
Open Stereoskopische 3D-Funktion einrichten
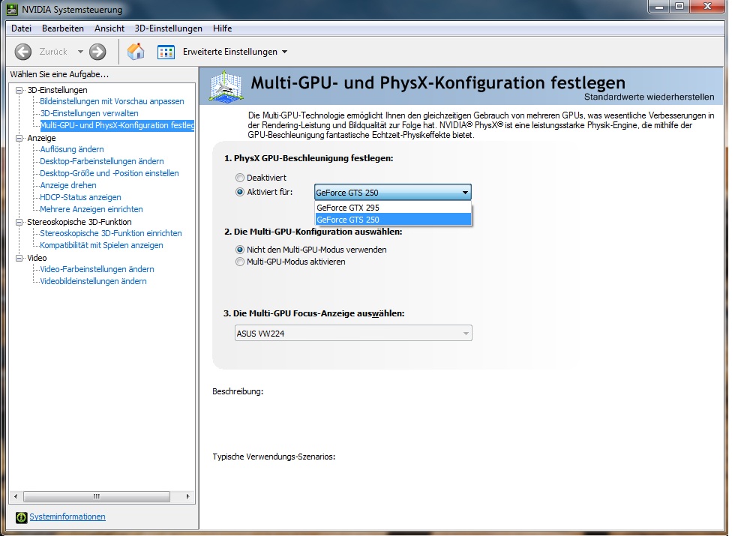click(110, 233)
